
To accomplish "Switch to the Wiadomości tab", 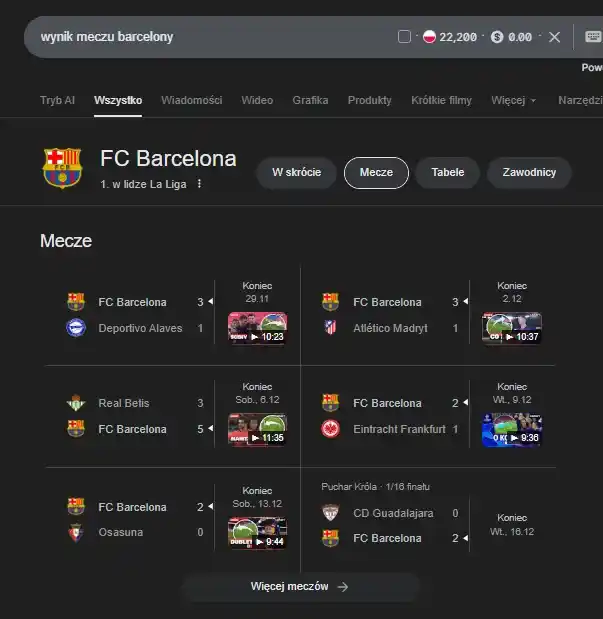I will tap(191, 100).
